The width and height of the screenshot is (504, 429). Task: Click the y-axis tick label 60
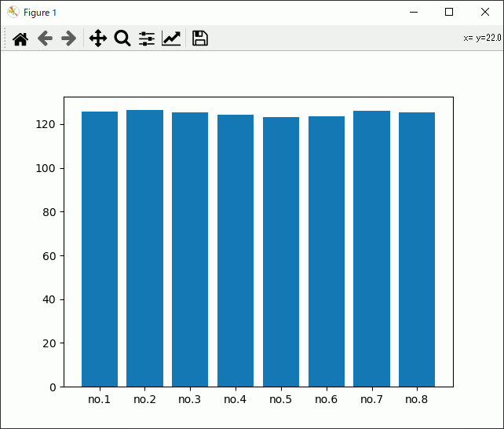49,256
